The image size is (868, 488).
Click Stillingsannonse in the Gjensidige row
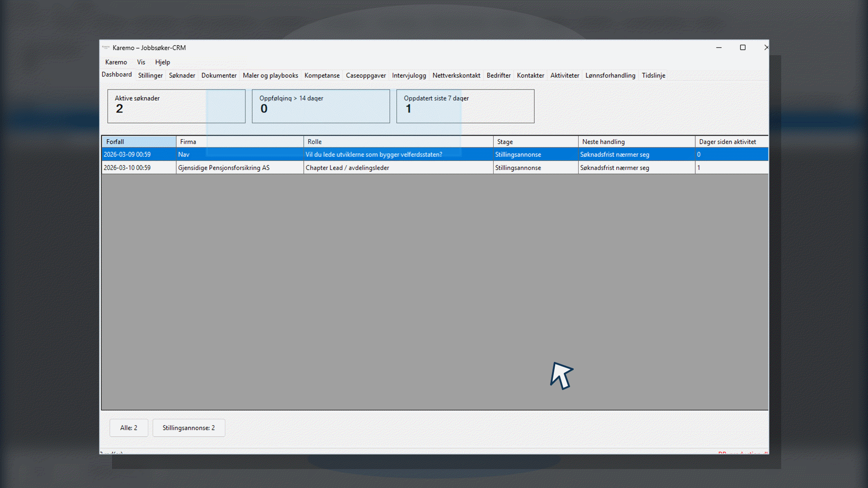[536, 168]
